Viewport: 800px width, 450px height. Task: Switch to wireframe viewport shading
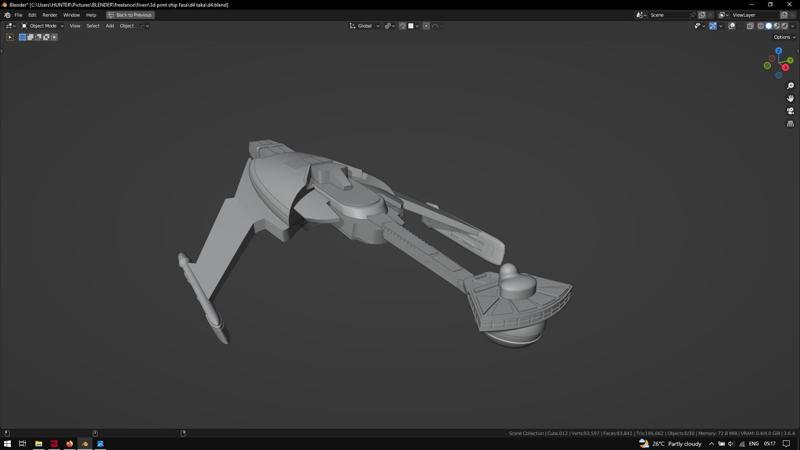pyautogui.click(x=761, y=26)
